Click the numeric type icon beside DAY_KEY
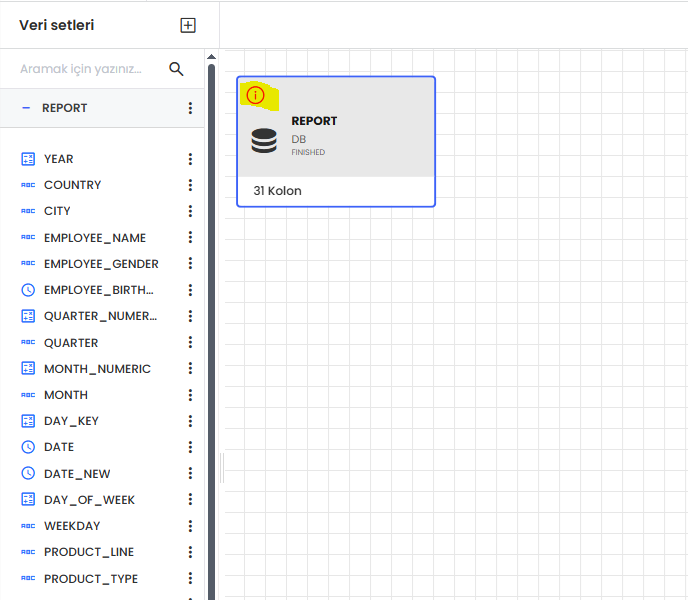The height and width of the screenshot is (600, 688). pos(28,421)
